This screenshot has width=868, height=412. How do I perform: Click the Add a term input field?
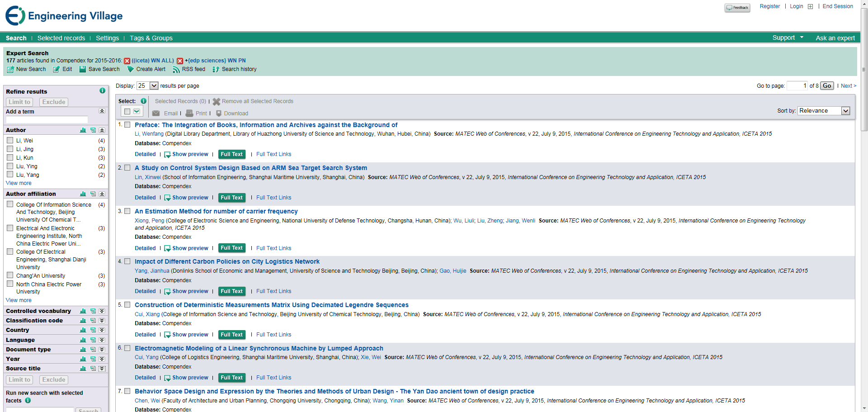[x=47, y=120]
